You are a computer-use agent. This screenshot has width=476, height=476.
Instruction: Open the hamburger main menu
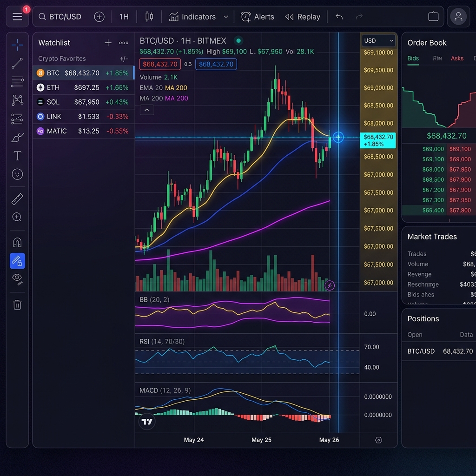17,17
